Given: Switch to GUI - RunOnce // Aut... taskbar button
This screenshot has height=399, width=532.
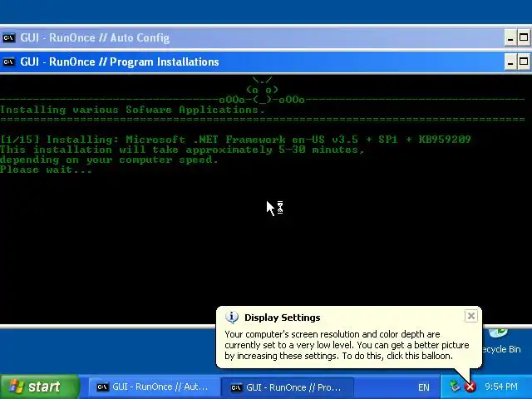Looking at the screenshot, I should (153, 387).
